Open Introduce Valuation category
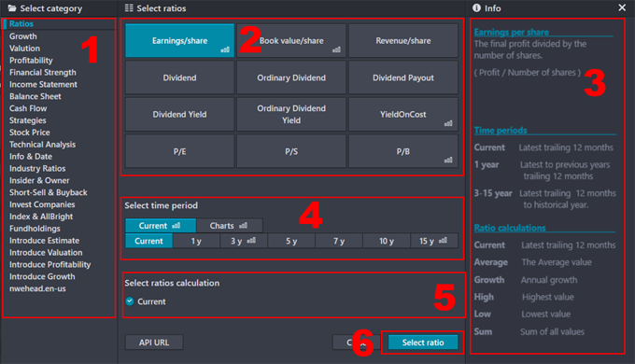Viewport: 635px width, 364px height. (x=46, y=253)
